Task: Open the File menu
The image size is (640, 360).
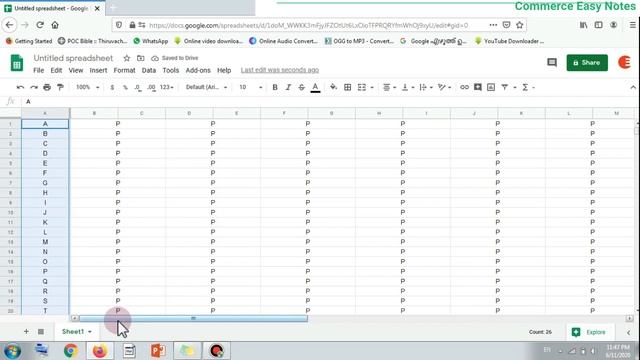Action: pyautogui.click(x=38, y=70)
